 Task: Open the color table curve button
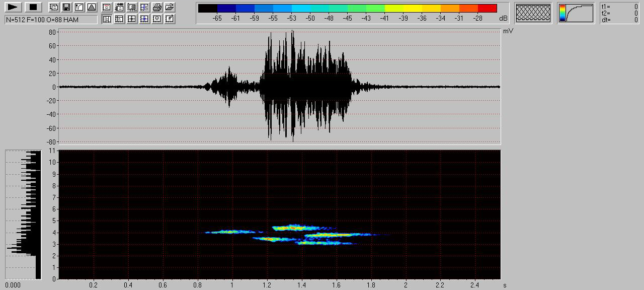576,13
